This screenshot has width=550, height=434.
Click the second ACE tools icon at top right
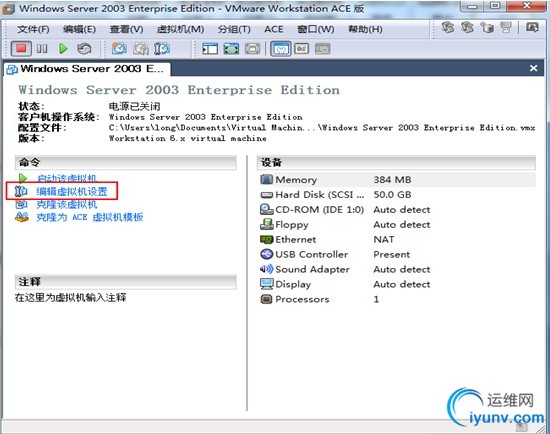click(467, 27)
